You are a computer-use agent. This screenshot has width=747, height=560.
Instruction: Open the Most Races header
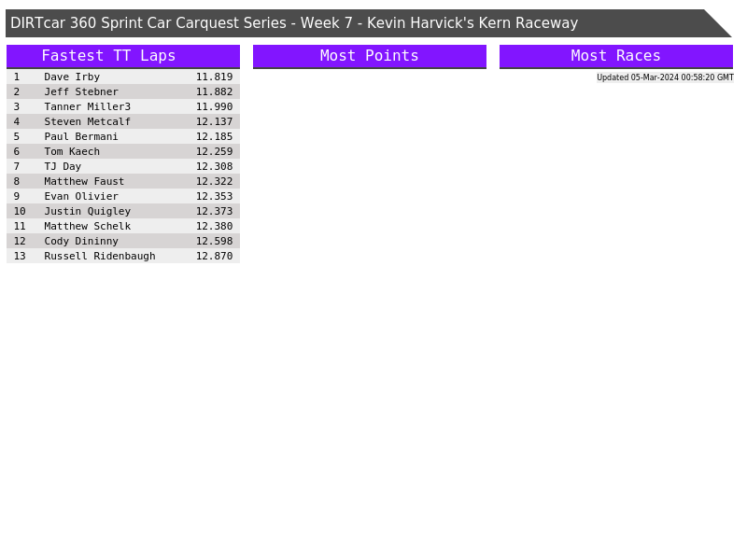click(x=615, y=56)
